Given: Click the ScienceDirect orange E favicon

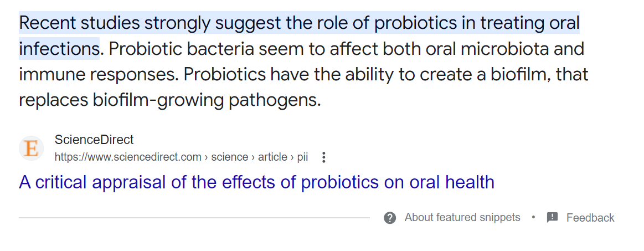Looking at the screenshot, I should (x=32, y=148).
